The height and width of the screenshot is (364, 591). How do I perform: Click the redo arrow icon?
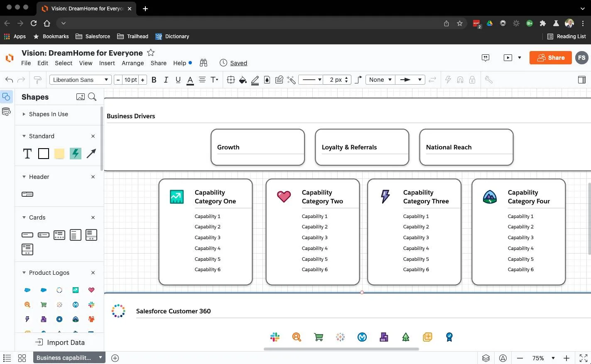21,80
